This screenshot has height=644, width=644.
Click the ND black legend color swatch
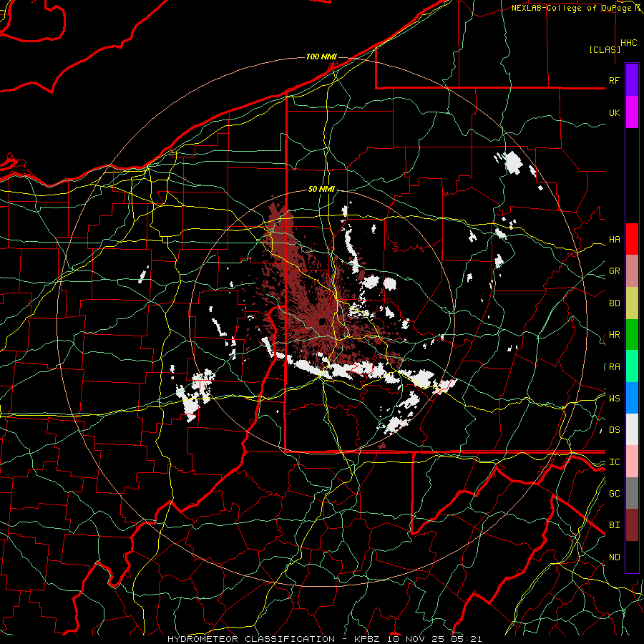[632, 557]
